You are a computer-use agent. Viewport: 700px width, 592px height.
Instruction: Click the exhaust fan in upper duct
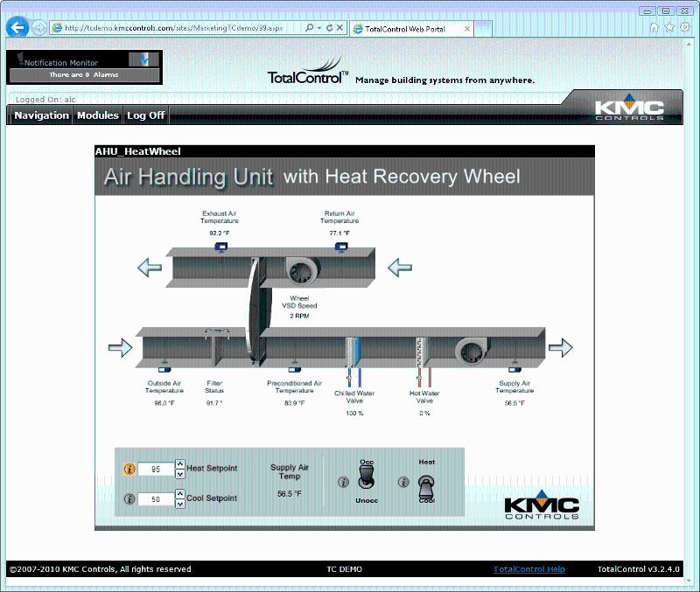point(302,270)
